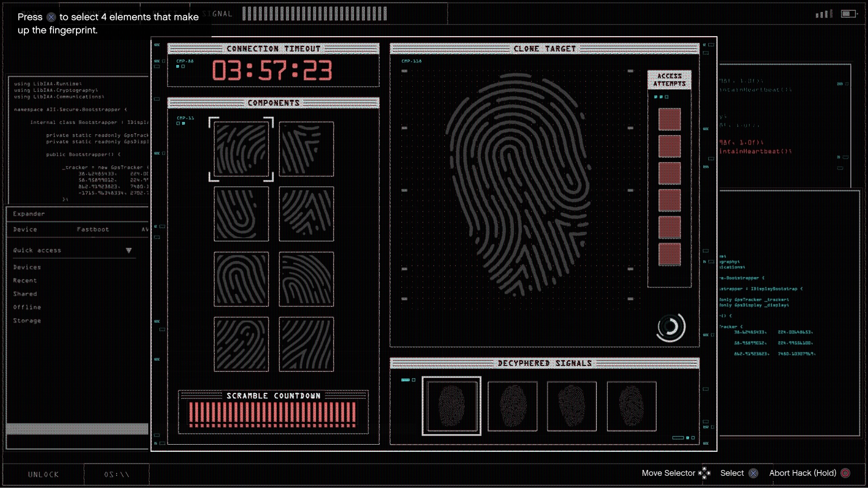Viewport: 868px width, 488px height.
Task: Click the UNLOCK button at bottom left
Action: [43, 474]
